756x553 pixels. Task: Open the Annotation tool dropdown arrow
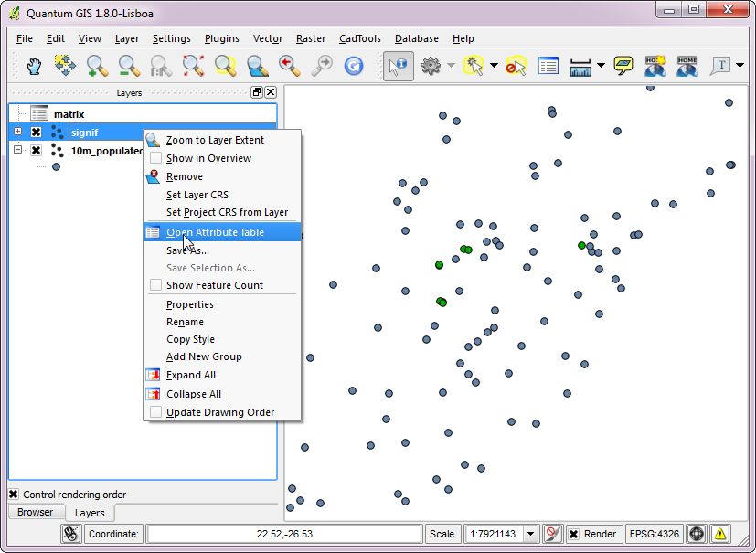[x=740, y=66]
